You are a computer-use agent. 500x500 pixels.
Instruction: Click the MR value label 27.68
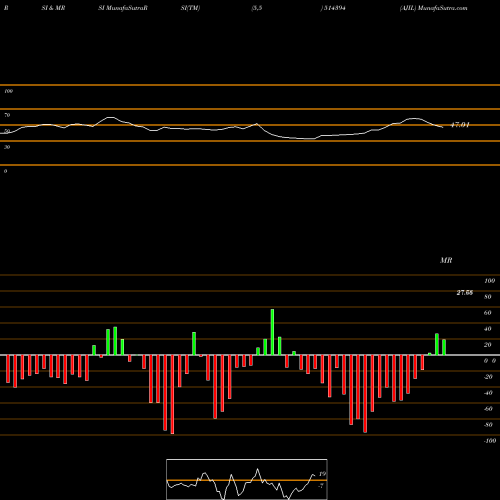(465, 293)
